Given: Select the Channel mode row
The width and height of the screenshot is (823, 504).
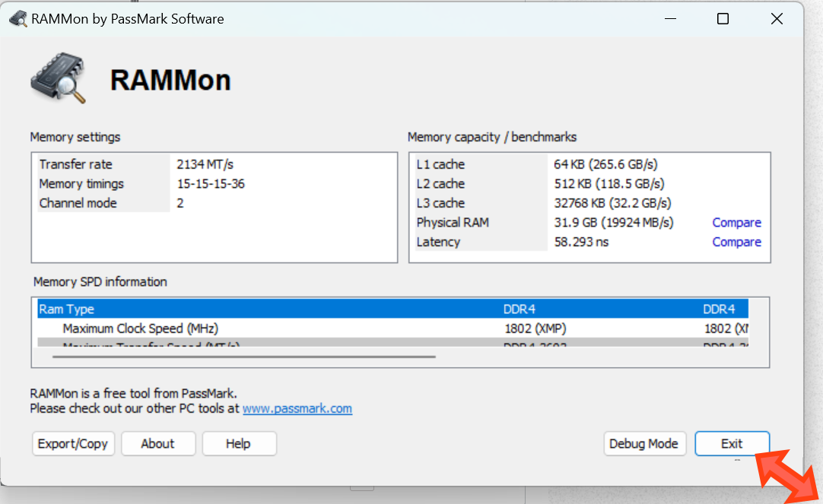Looking at the screenshot, I should (x=214, y=203).
